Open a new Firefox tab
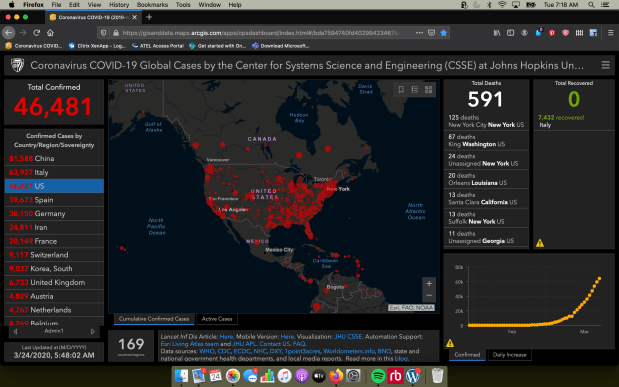This screenshot has width=619, height=387. click(x=149, y=17)
